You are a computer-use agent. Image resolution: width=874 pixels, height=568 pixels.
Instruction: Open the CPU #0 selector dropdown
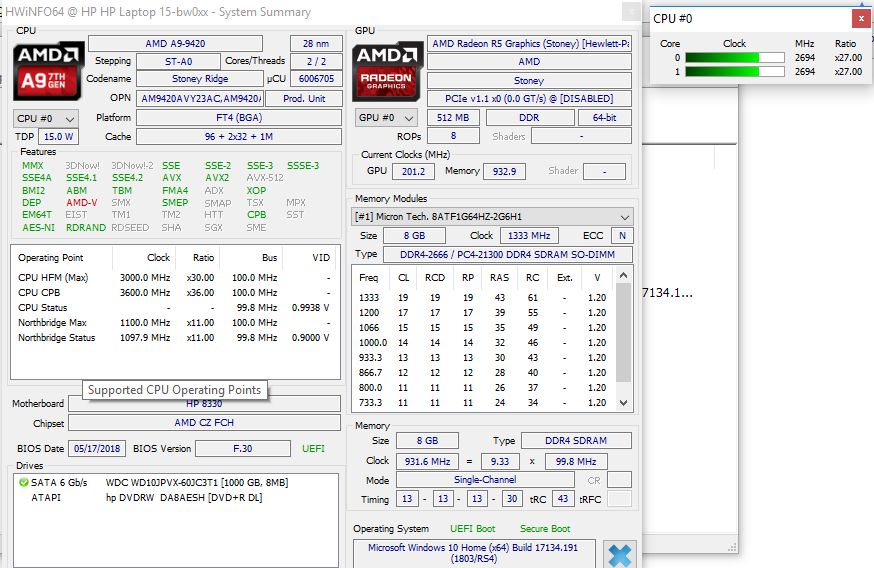click(x=45, y=119)
